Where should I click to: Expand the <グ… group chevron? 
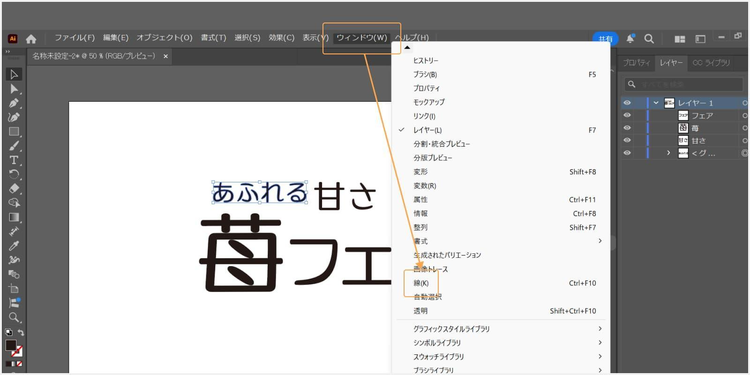(x=669, y=153)
